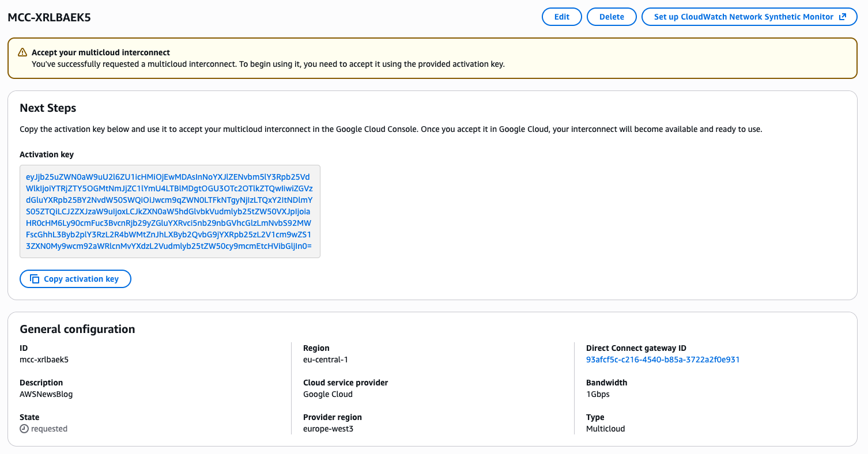Click the external link icon beside CloudWatch
This screenshot has height=454, width=868.
pos(843,17)
